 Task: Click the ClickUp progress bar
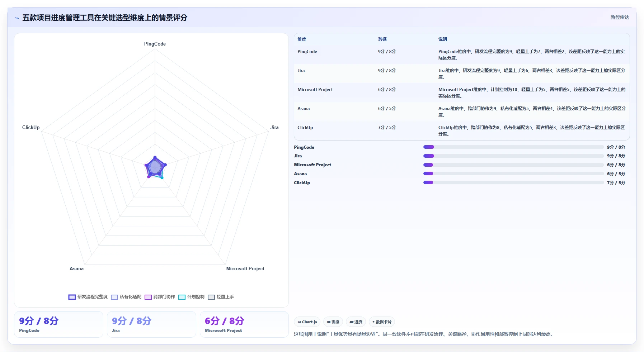click(513, 182)
